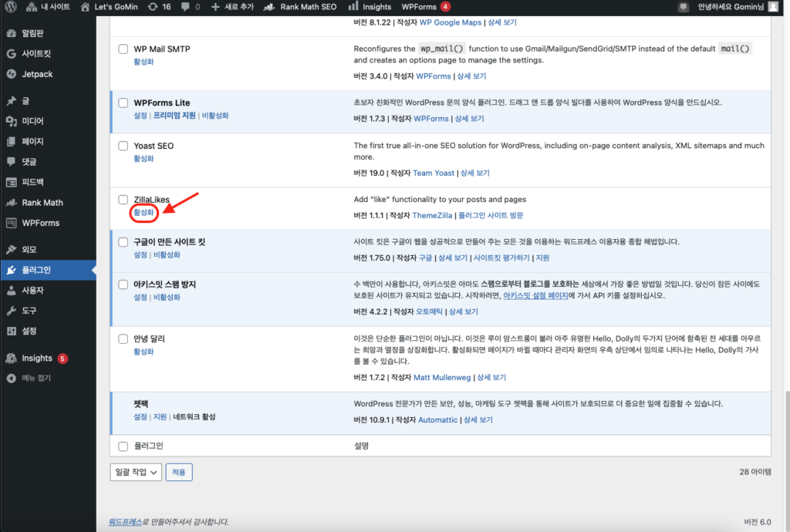Open the 피드백 feedback icon
The image size is (790, 532).
coord(11,182)
